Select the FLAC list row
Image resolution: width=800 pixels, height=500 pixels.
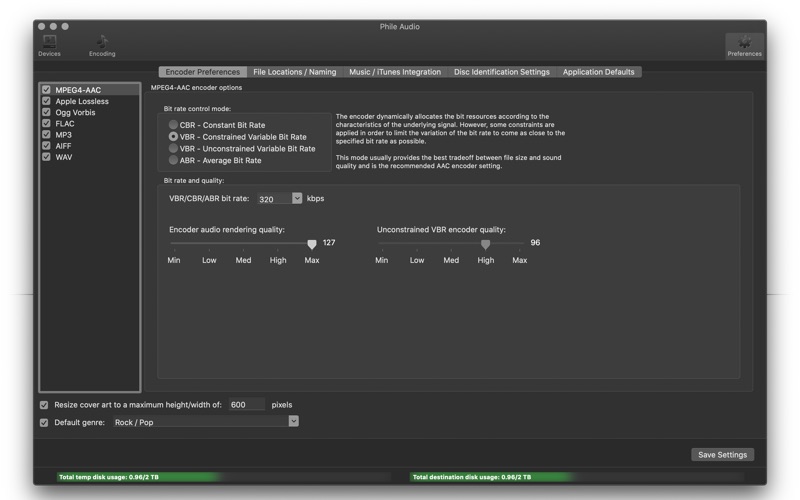pyautogui.click(x=90, y=123)
